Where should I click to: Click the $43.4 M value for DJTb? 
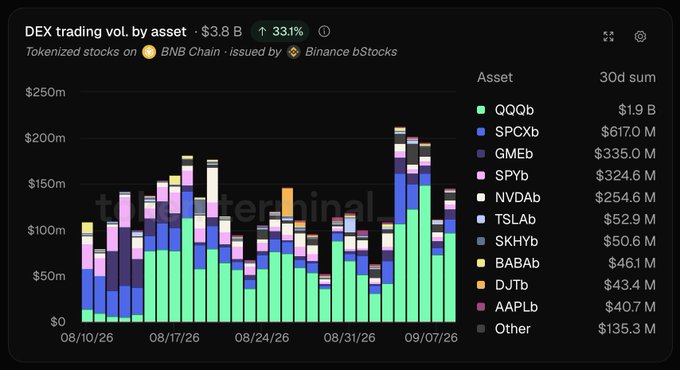630,285
